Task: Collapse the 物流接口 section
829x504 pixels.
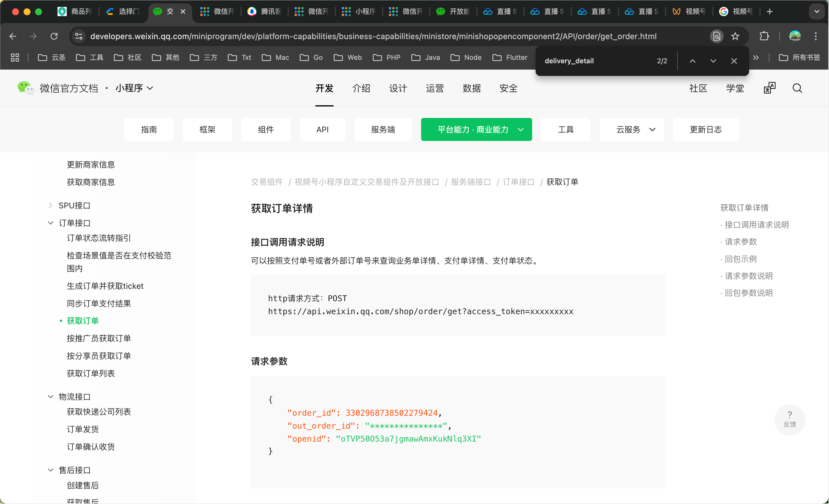Action: 50,397
